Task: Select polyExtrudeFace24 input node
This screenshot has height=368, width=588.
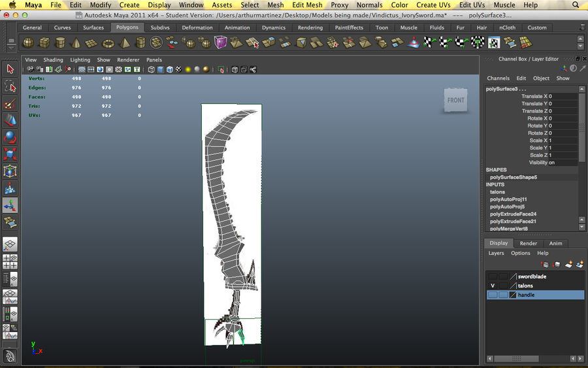Action: [513, 214]
